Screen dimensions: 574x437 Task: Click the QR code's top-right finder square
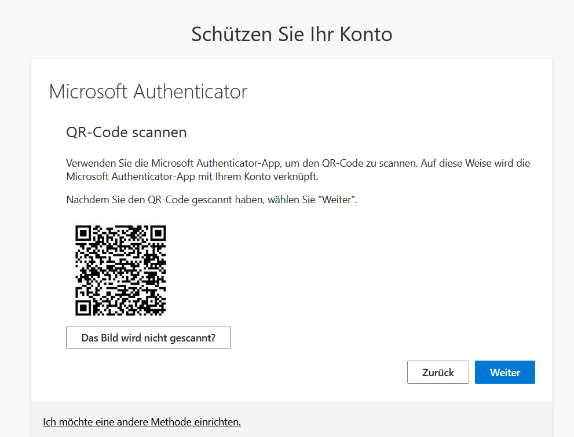click(x=159, y=233)
